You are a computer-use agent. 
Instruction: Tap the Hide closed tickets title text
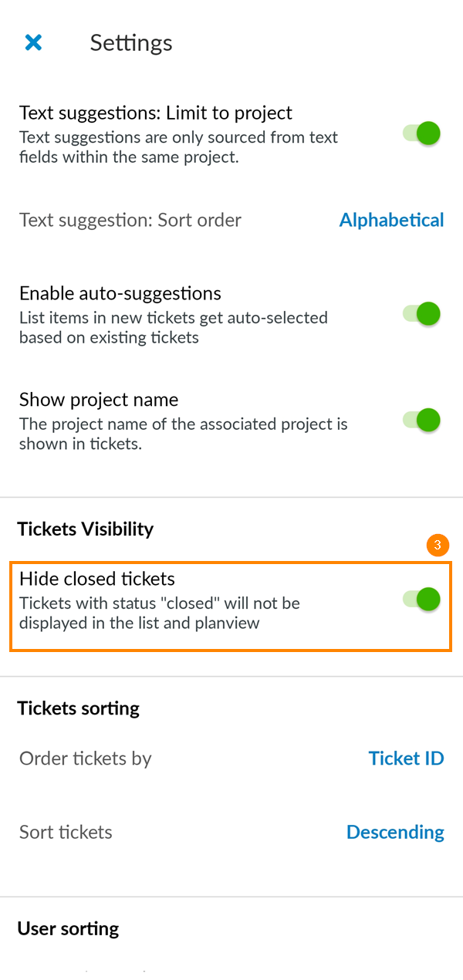coord(97,579)
